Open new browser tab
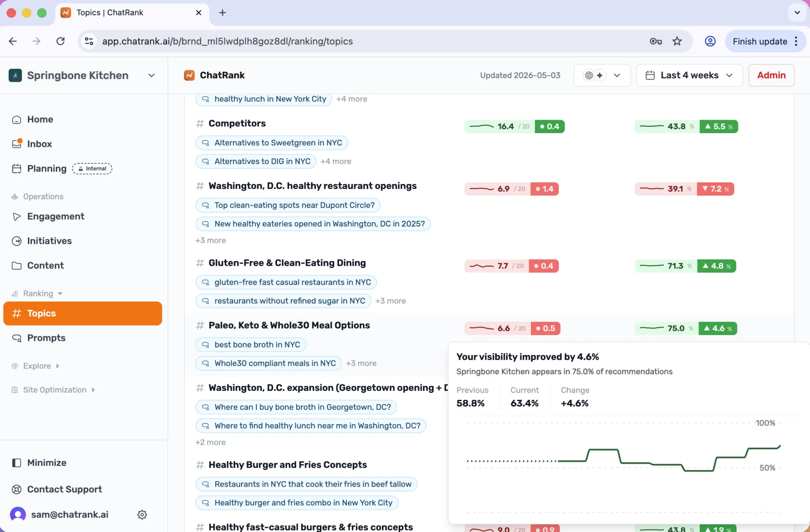This screenshot has height=532, width=810. (222, 13)
